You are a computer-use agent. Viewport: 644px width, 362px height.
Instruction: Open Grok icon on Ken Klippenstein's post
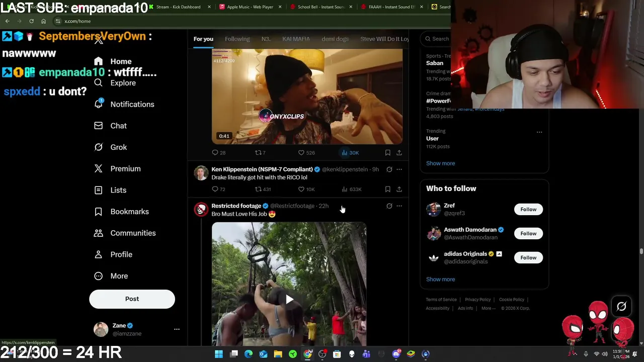click(x=389, y=169)
